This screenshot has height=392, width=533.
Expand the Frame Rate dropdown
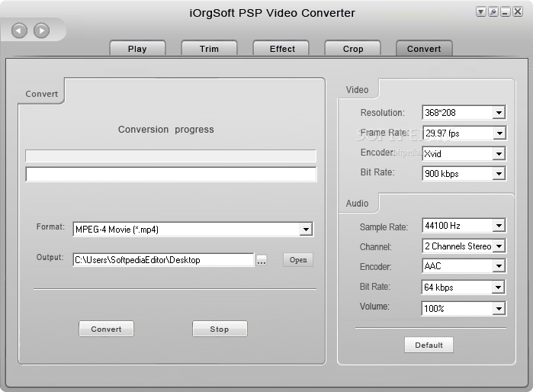499,133
